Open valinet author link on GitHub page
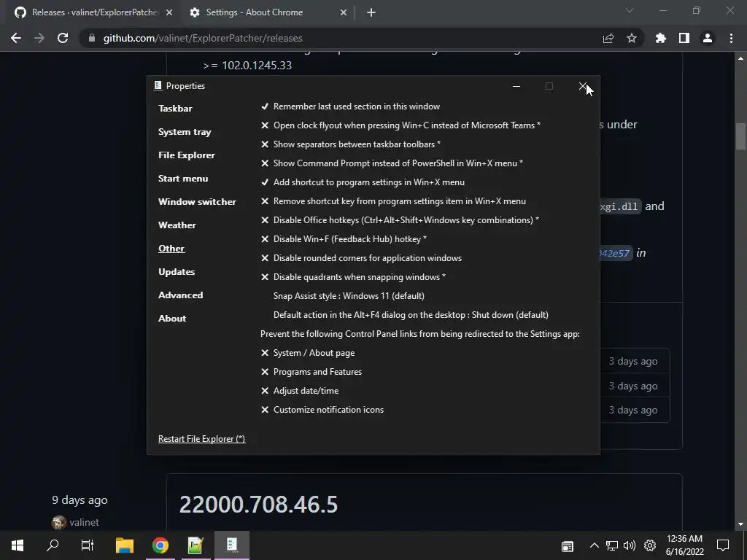Image resolution: width=747 pixels, height=560 pixels. click(84, 522)
